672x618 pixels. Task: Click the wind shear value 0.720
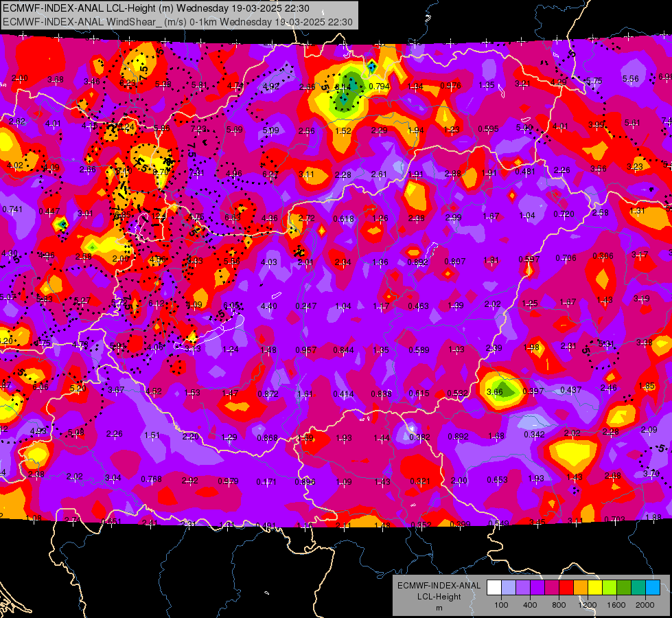(564, 214)
